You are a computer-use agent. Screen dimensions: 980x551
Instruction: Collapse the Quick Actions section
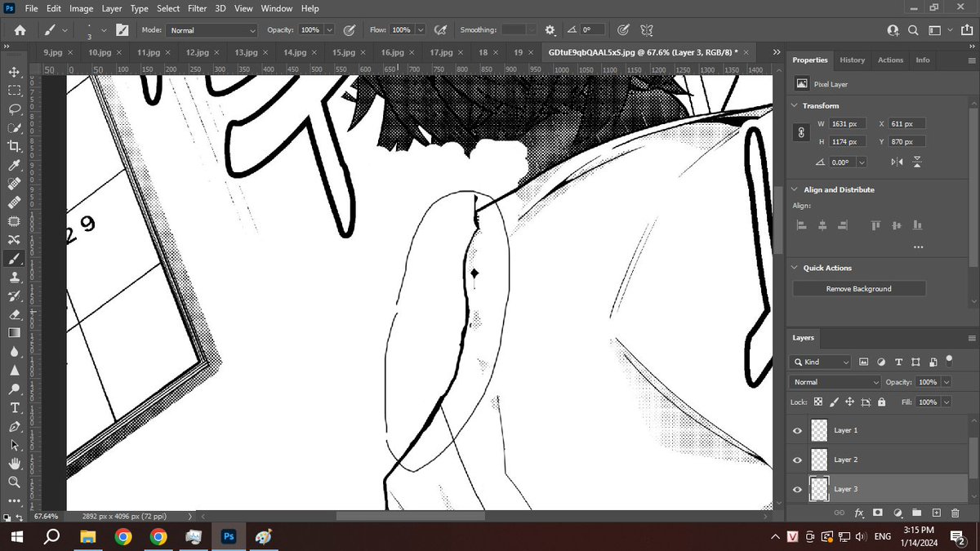[x=795, y=268]
